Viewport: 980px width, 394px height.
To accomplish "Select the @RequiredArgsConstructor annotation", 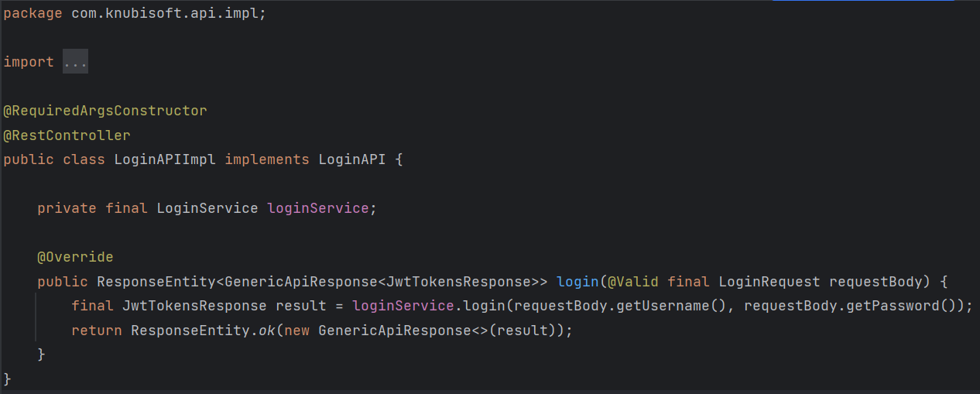I will click(105, 111).
